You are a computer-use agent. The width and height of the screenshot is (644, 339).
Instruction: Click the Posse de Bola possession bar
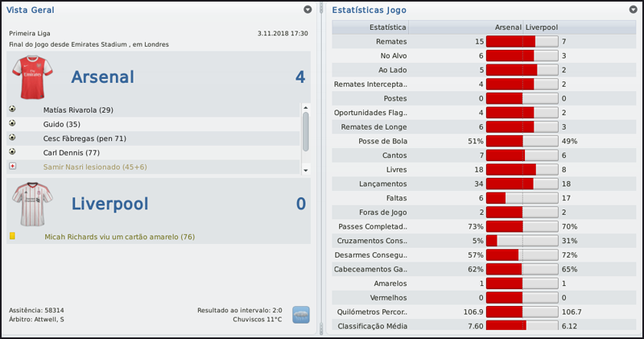522,141
